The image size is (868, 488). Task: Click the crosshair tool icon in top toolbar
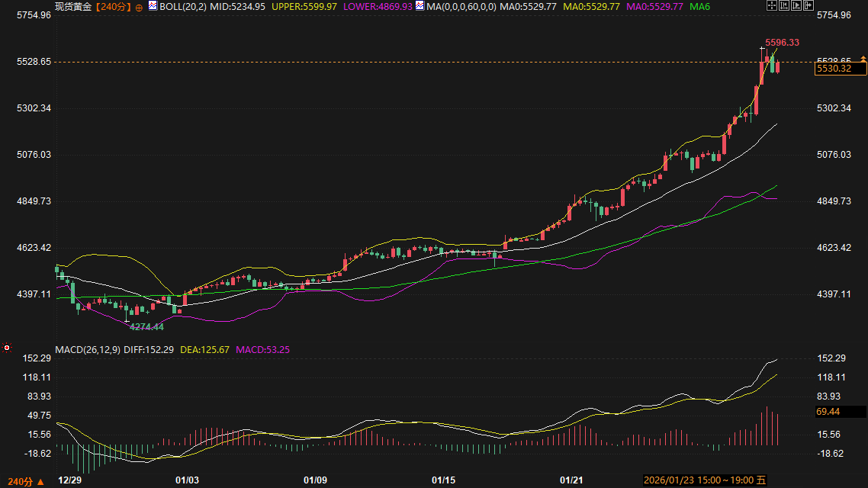[x=772, y=6]
